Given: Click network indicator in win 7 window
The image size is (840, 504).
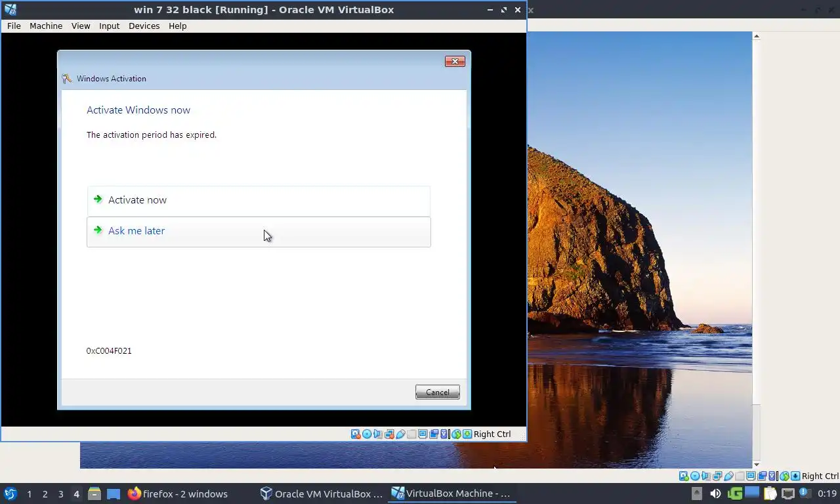Looking at the screenshot, I should [389, 434].
